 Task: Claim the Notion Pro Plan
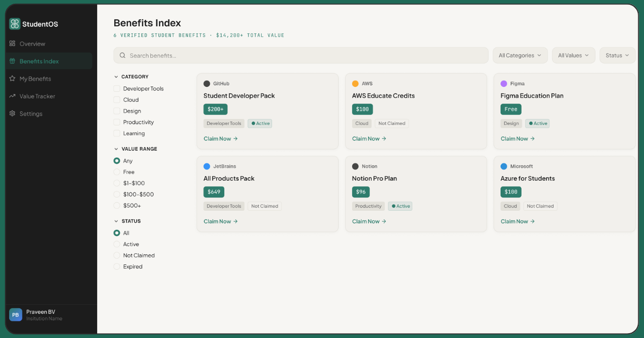[369, 221]
